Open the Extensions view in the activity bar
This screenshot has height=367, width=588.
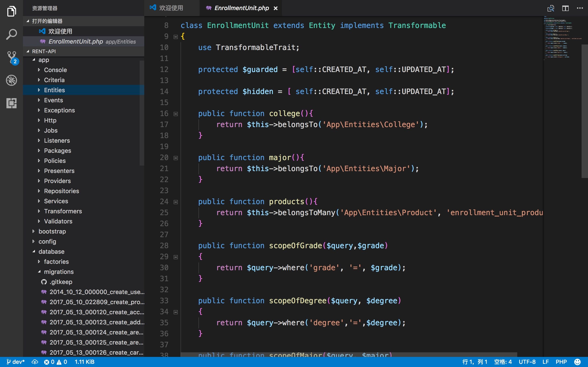click(11, 103)
